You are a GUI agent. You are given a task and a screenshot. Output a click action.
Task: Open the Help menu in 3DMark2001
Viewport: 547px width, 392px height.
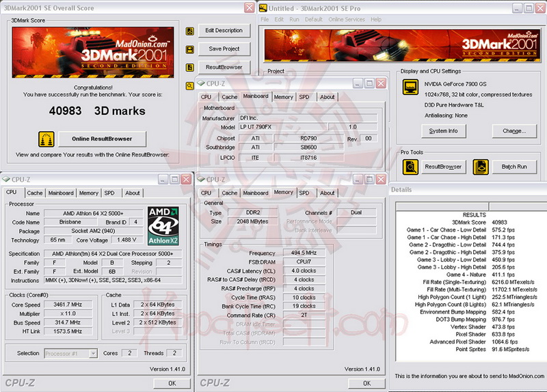(x=375, y=20)
